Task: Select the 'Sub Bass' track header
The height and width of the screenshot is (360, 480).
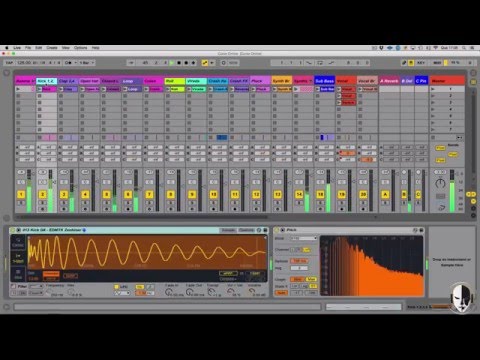Action: (x=324, y=81)
